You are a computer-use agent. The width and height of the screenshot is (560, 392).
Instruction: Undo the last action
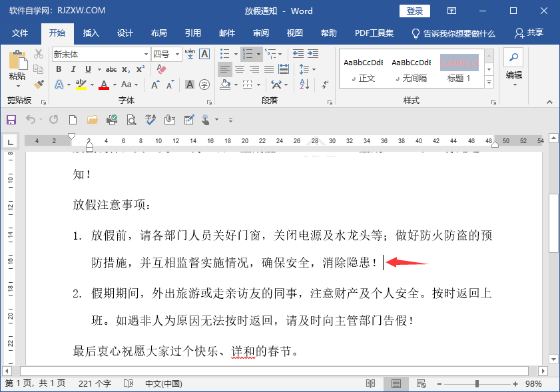pos(31,120)
